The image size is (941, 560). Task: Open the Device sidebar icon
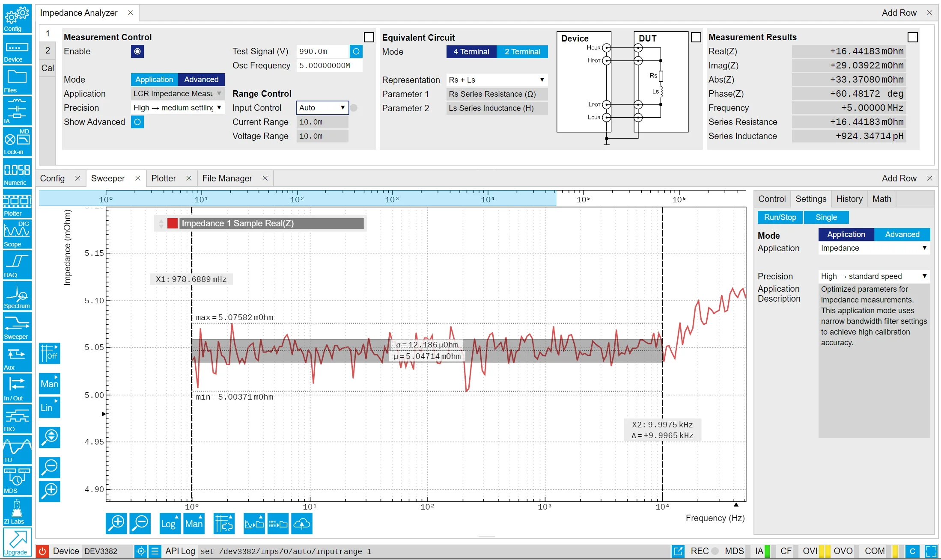click(x=17, y=49)
